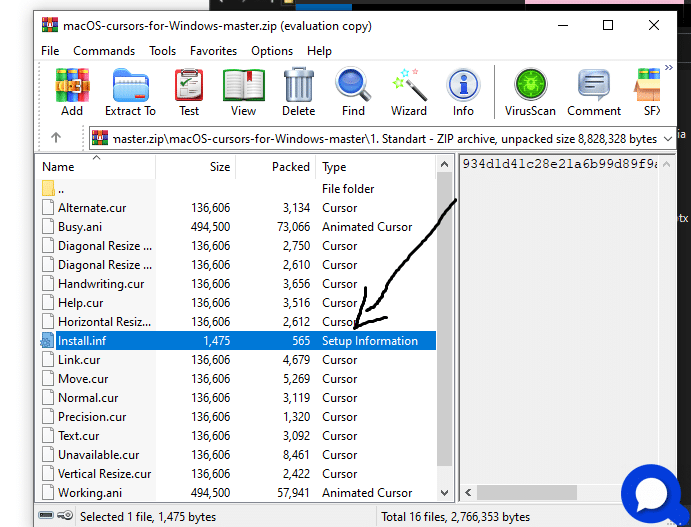The image size is (691, 527).
Task: Open the Tools menu
Action: pyautogui.click(x=162, y=51)
